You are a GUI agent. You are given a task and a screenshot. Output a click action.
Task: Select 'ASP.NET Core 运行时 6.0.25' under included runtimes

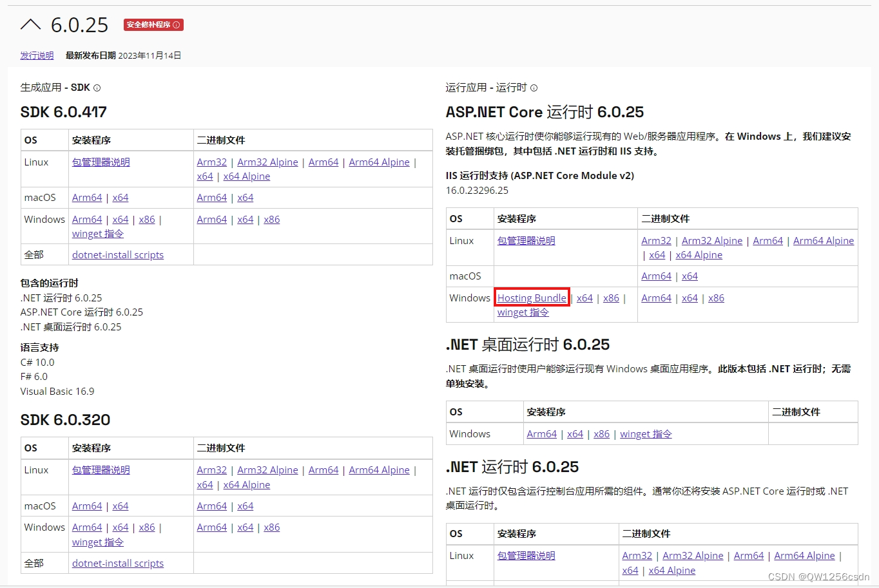click(82, 312)
